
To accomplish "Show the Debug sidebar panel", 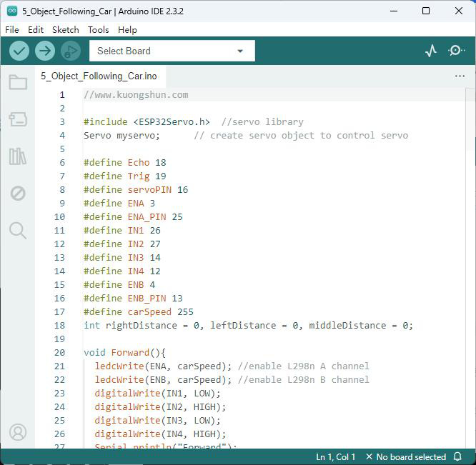I will [x=18, y=194].
